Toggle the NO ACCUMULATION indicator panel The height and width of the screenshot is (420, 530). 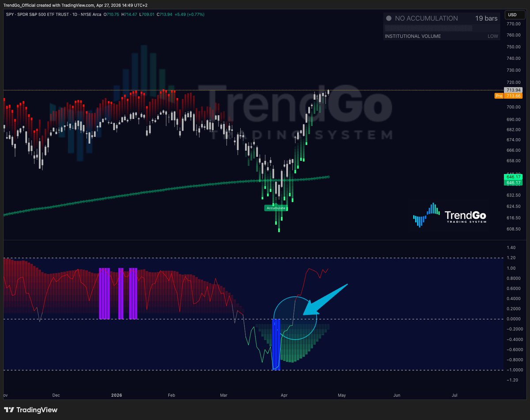pos(426,19)
